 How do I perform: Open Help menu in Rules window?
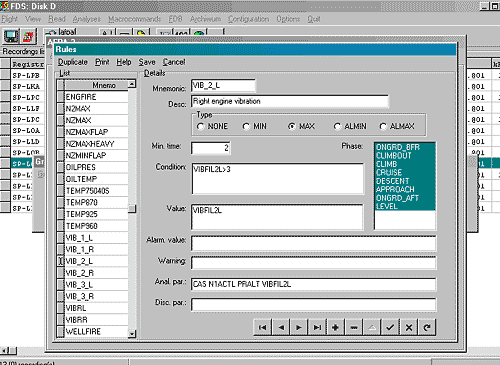pyautogui.click(x=124, y=62)
